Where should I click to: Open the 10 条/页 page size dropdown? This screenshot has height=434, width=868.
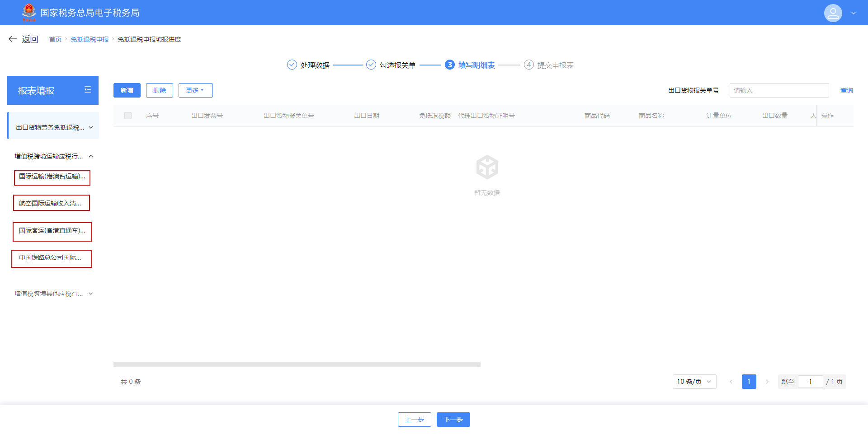(x=694, y=382)
